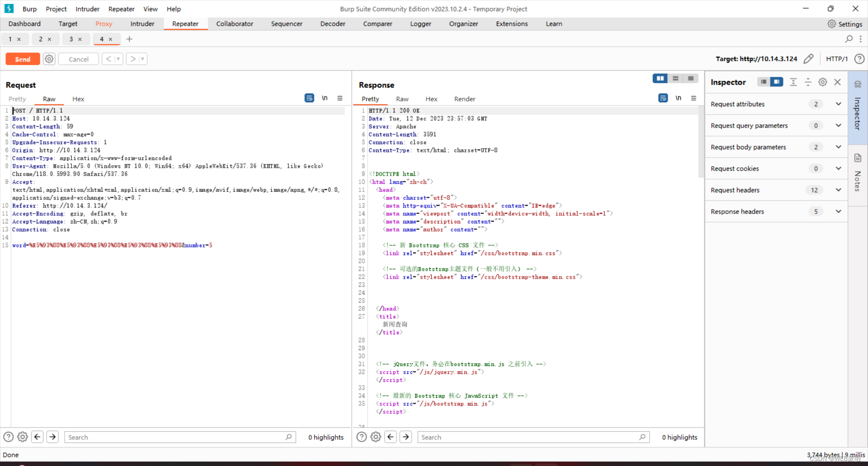Edit the target with the pencil icon
Image resolution: width=868 pixels, height=466 pixels.
point(809,59)
